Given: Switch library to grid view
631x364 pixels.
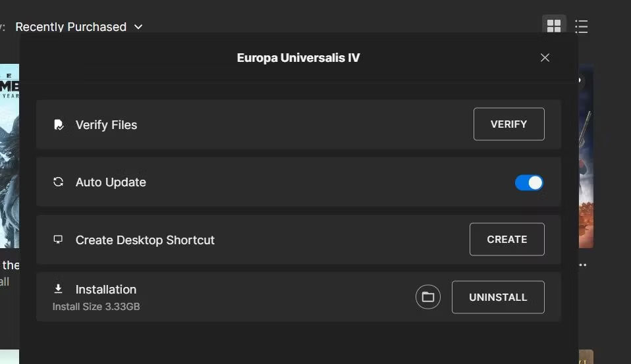Looking at the screenshot, I should pos(554,26).
